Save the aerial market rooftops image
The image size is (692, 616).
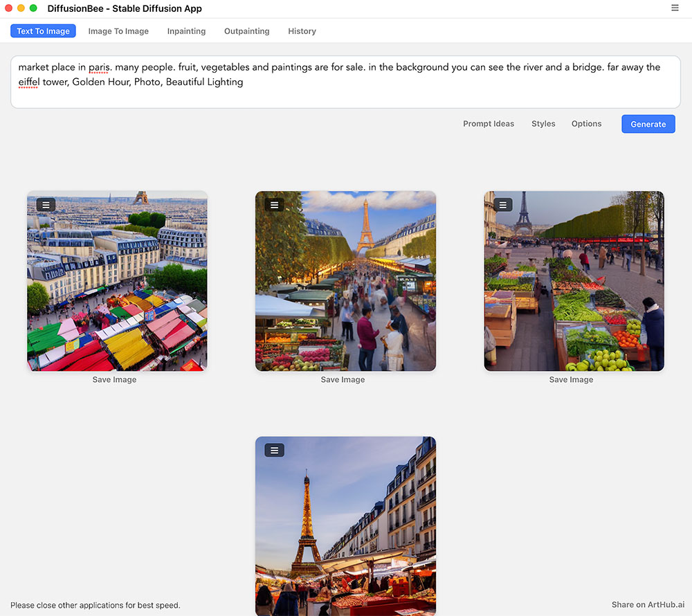pyautogui.click(x=114, y=379)
